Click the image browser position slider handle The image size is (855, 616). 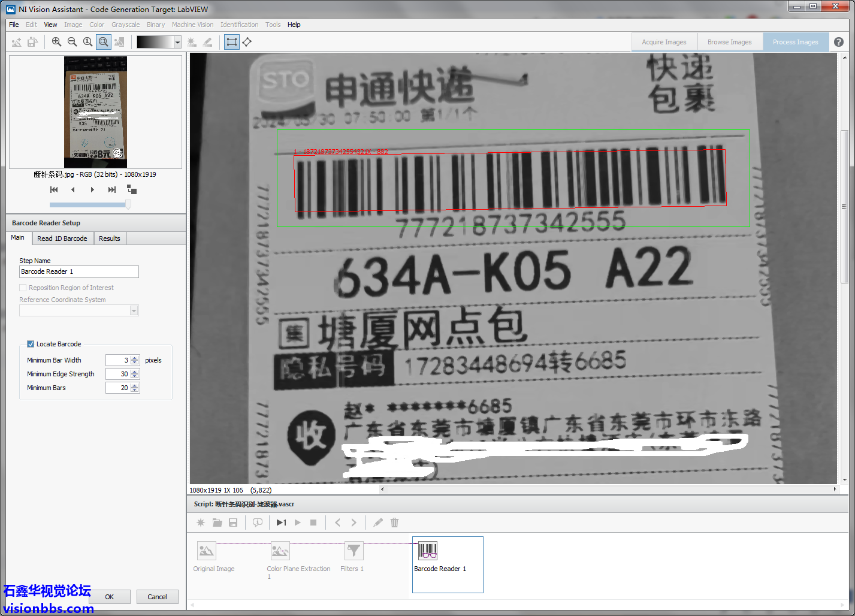[x=128, y=204]
